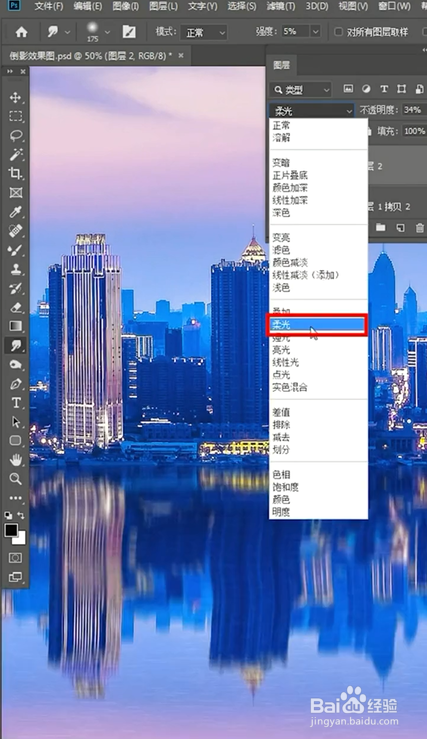
Task: Select the Magic Wand tool
Action: (x=16, y=155)
